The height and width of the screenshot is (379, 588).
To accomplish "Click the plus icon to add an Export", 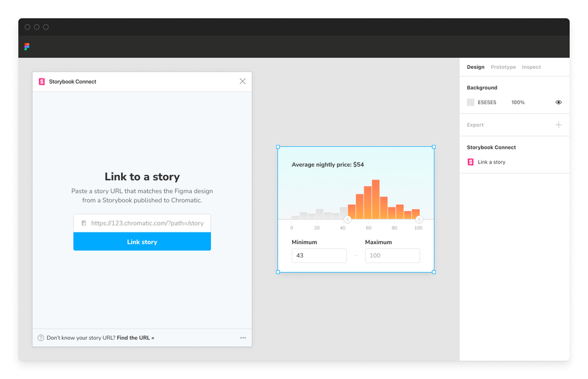I will (559, 125).
